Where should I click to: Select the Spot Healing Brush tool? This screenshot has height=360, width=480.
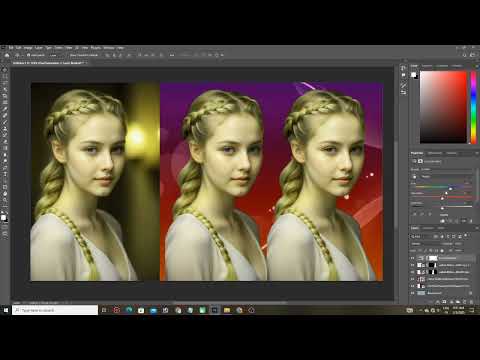coord(5,115)
